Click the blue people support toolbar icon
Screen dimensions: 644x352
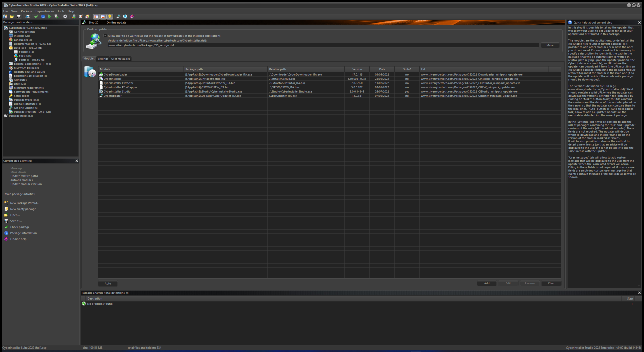click(125, 16)
